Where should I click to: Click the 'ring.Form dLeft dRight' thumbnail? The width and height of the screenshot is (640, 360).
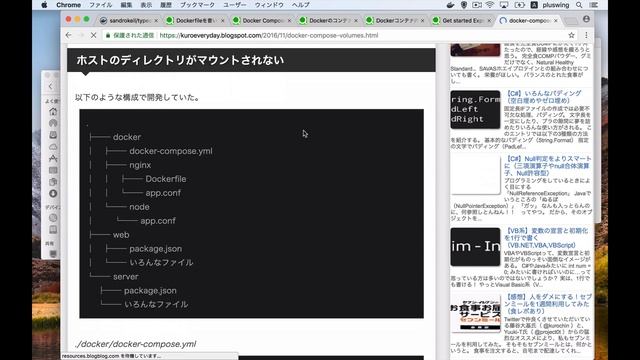[x=475, y=109]
